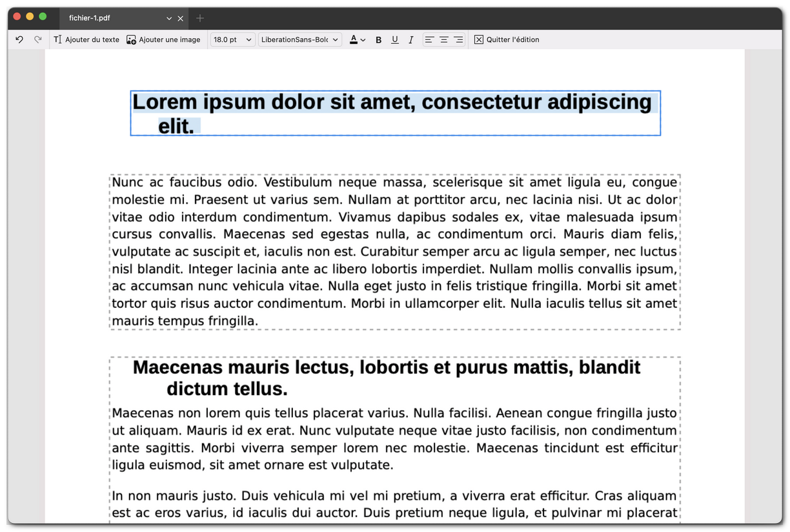This screenshot has height=532, width=790.
Task: Apply centered text alignment
Action: pos(443,39)
